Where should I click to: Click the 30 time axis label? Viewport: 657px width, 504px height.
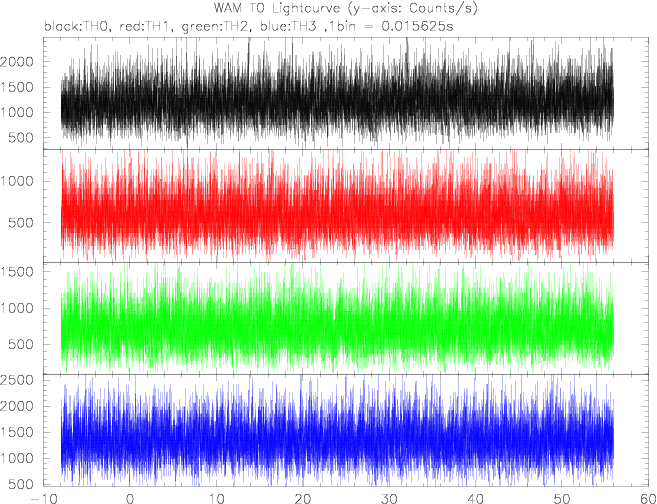pos(389,499)
